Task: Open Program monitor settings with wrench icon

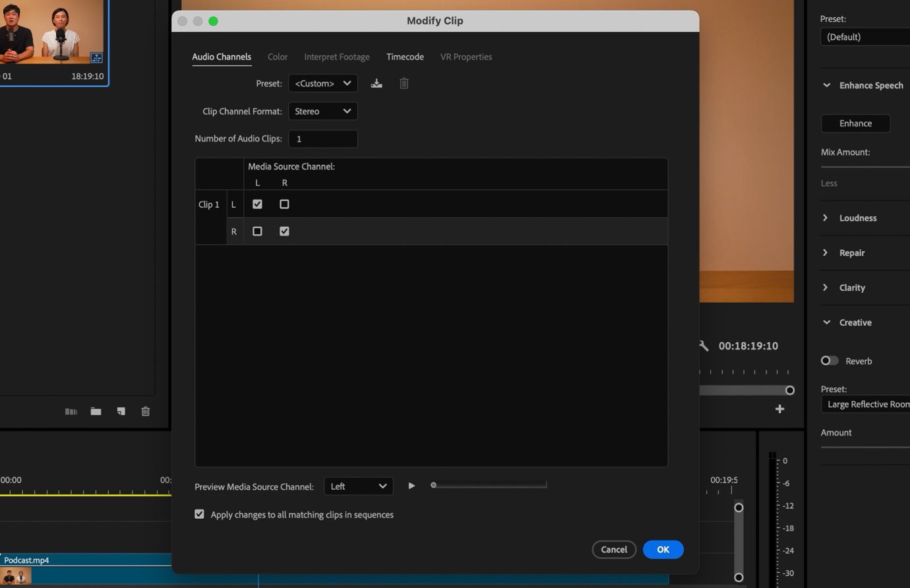Action: point(704,345)
